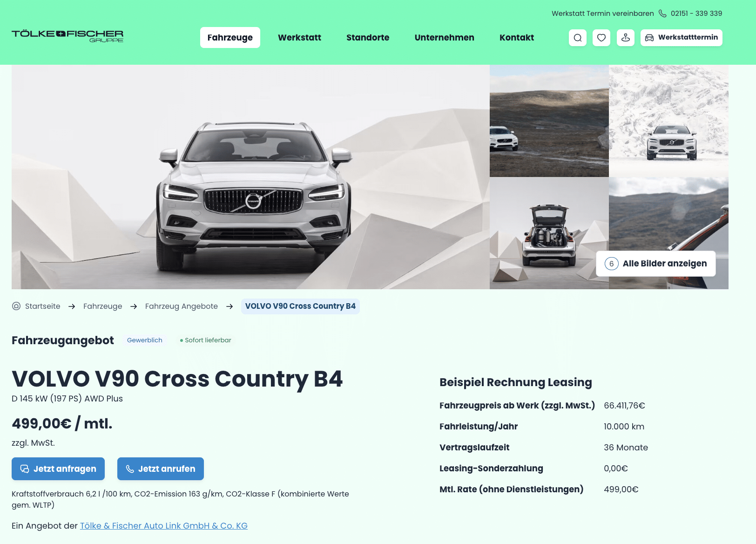The image size is (756, 544).
Task: Click the phone icon beside 02151 number
Action: [662, 14]
